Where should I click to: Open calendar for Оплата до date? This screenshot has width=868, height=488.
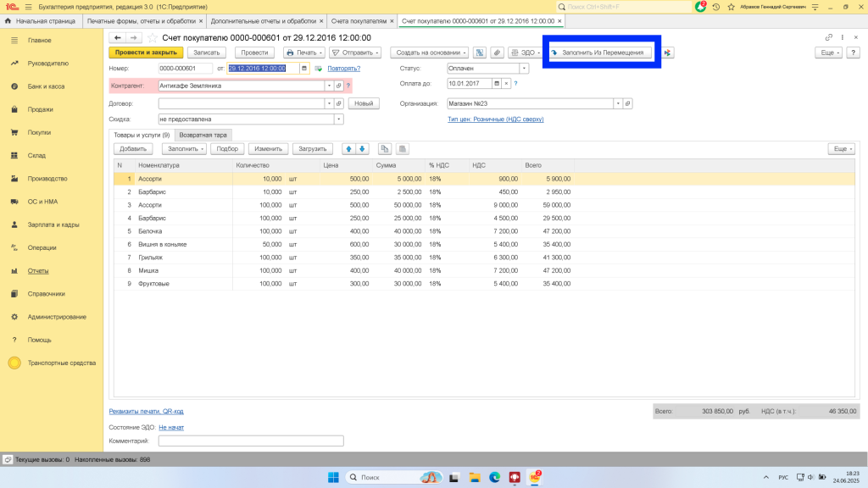tap(497, 84)
